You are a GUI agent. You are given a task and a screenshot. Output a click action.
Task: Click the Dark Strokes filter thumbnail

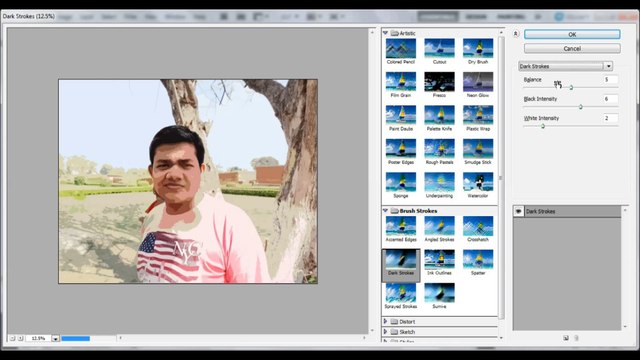(400, 259)
